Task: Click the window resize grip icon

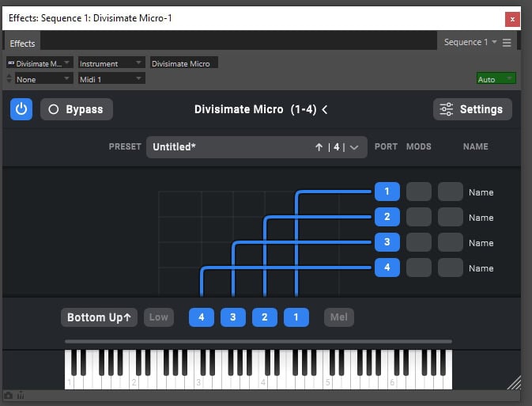Action: [x=514, y=382]
